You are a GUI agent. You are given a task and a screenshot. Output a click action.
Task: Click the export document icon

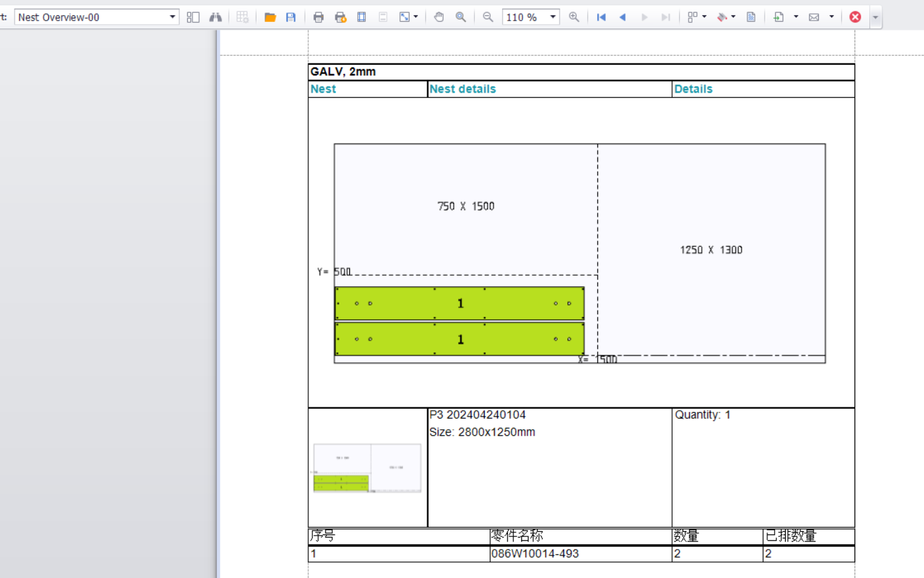point(779,17)
